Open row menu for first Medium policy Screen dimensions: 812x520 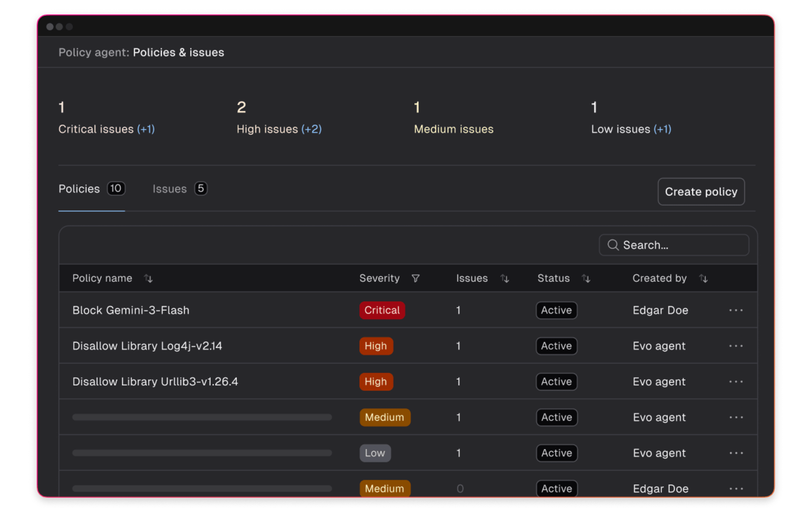[736, 418]
